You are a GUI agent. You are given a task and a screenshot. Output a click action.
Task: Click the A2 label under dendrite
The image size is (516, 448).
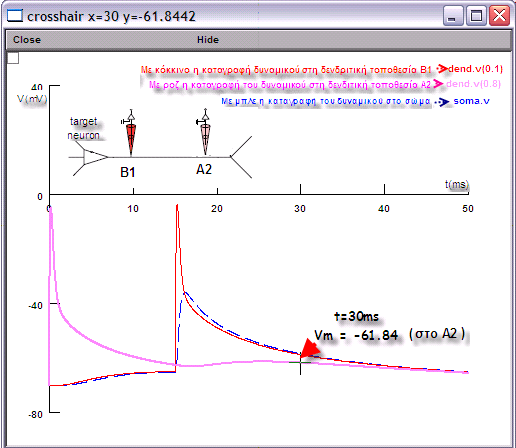204,169
